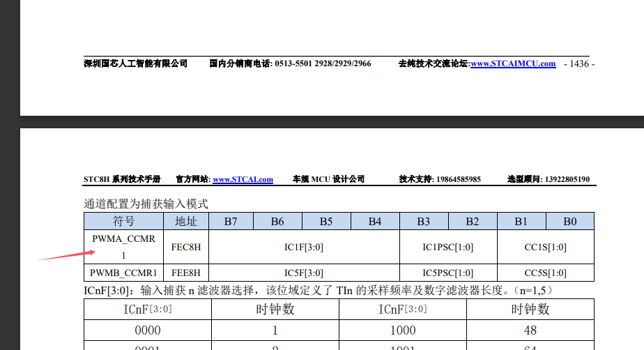Click the 车规 MCU 设计公司 header text
This screenshot has width=644, height=350.
tap(328, 179)
